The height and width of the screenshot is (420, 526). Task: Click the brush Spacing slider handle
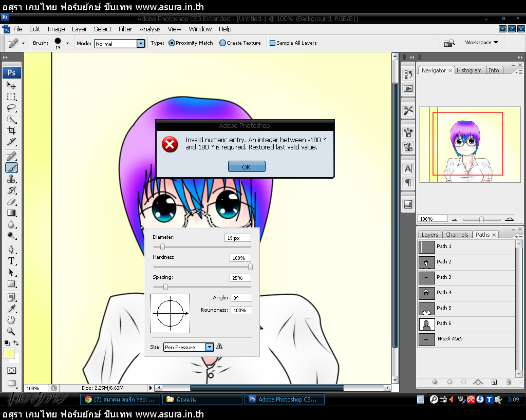coord(165,287)
